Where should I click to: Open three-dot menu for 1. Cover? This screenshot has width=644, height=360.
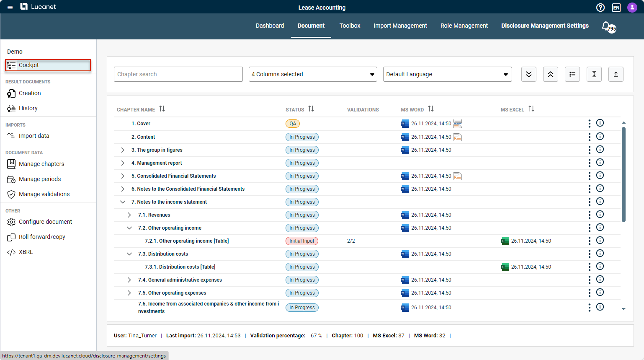click(x=589, y=123)
